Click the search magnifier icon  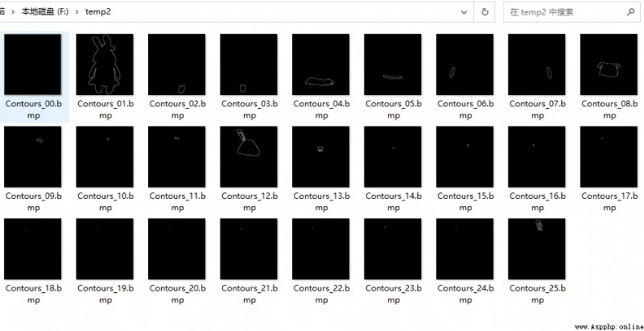click(630, 12)
